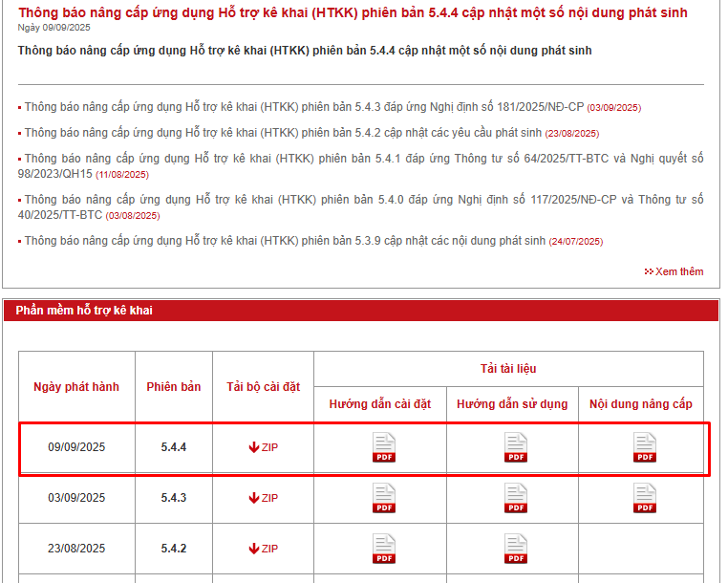Image resolution: width=728 pixels, height=583 pixels.
Task: Download ZIP installer for version 5.4.2
Action: click(264, 549)
